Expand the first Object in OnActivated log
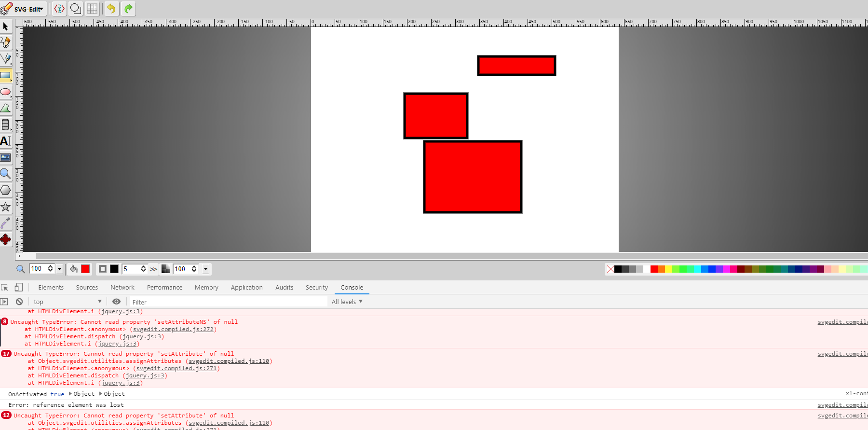The width and height of the screenshot is (868, 430). pos(82,394)
